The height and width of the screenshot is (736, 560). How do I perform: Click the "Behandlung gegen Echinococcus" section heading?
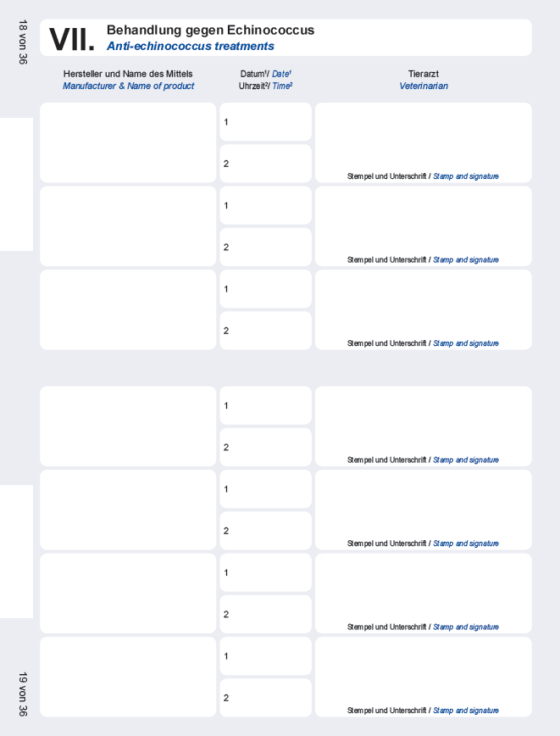(x=210, y=31)
